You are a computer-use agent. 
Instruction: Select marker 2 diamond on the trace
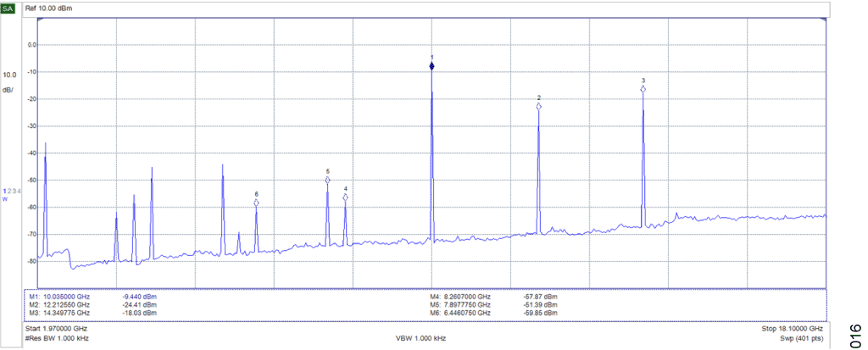tap(538, 107)
